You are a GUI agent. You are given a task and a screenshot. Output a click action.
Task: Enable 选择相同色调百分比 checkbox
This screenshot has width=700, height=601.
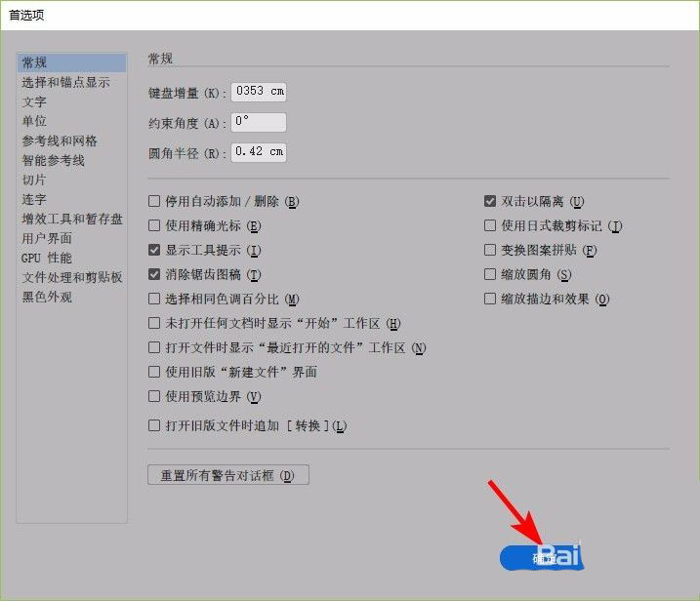154,299
